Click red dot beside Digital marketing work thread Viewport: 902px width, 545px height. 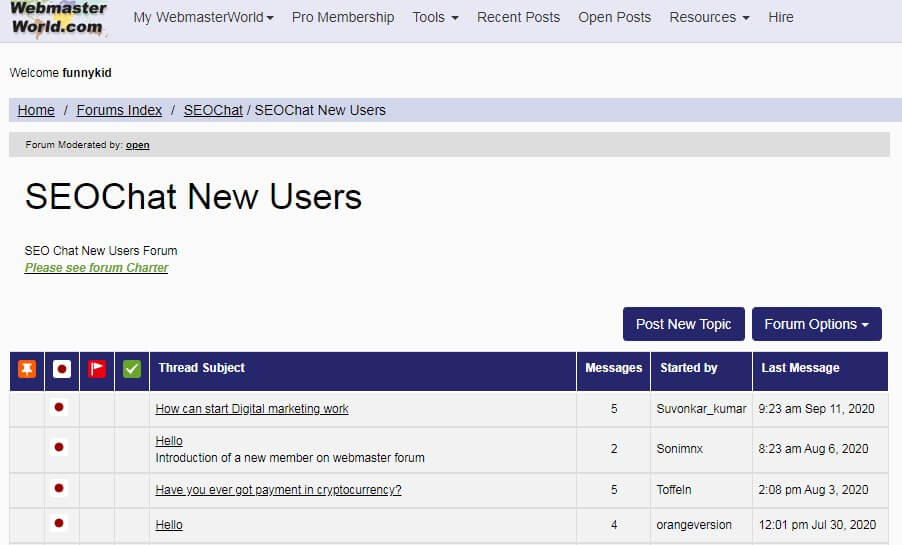pyautogui.click(x=59, y=407)
